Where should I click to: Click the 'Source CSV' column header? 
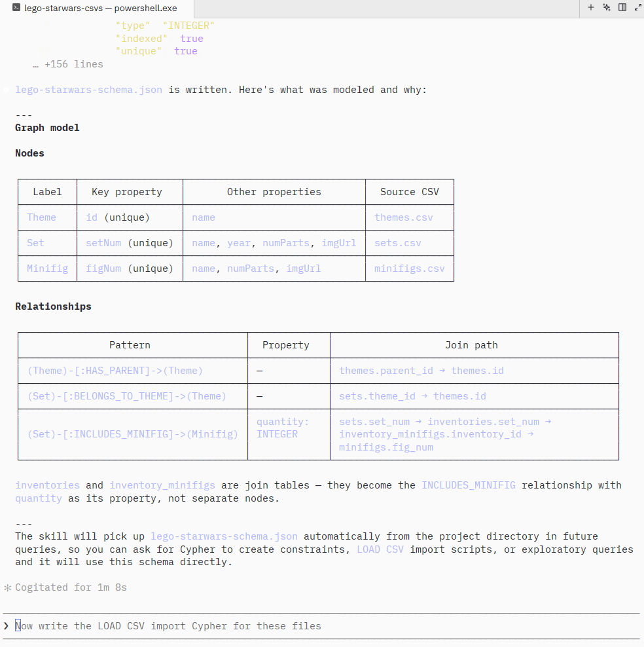410,192
